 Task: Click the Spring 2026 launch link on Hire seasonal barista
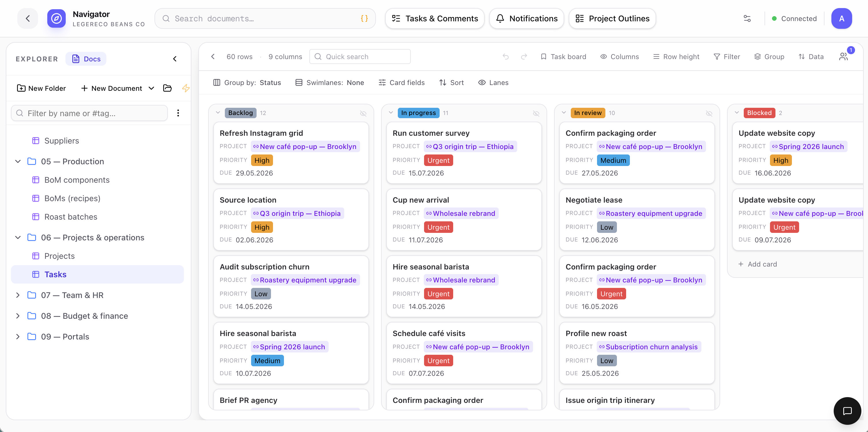click(x=289, y=347)
